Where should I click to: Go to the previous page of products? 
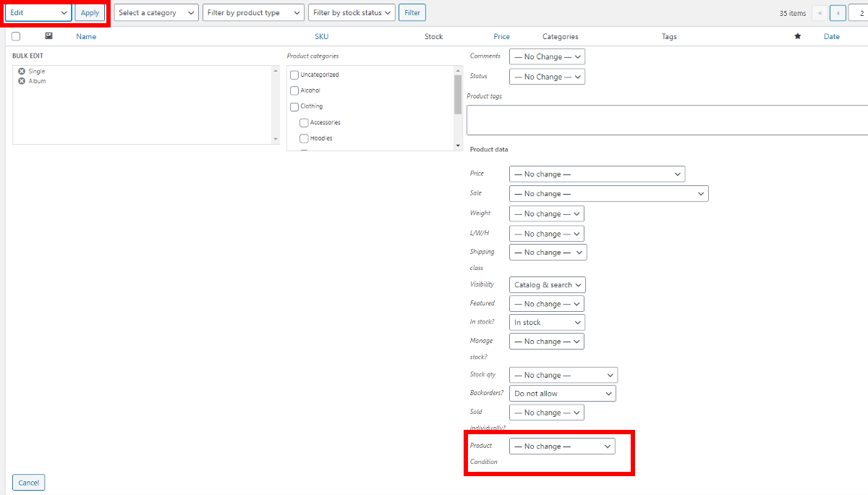click(x=838, y=12)
